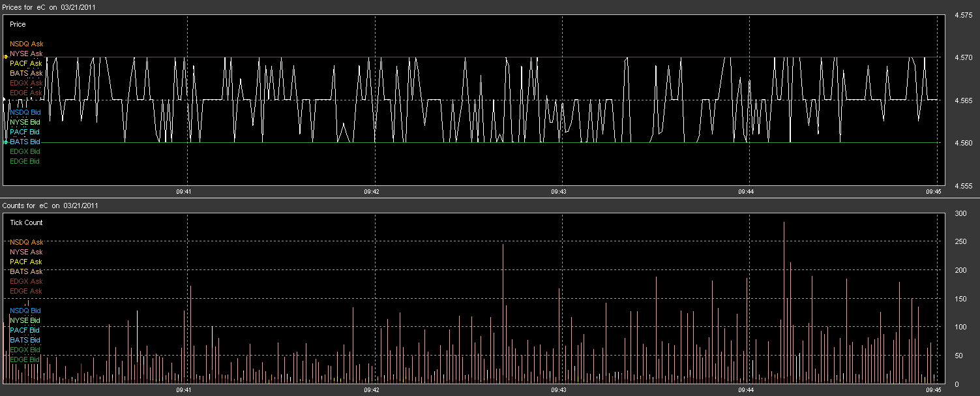Viewport: 980px width, 396px height.
Task: Click the 200 tick count axis value
Action: 960,270
